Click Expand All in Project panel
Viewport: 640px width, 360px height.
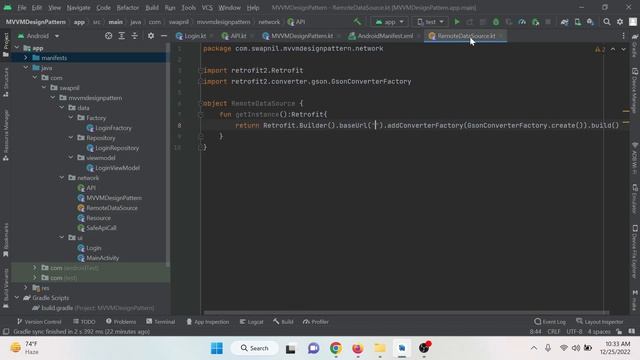(x=122, y=36)
